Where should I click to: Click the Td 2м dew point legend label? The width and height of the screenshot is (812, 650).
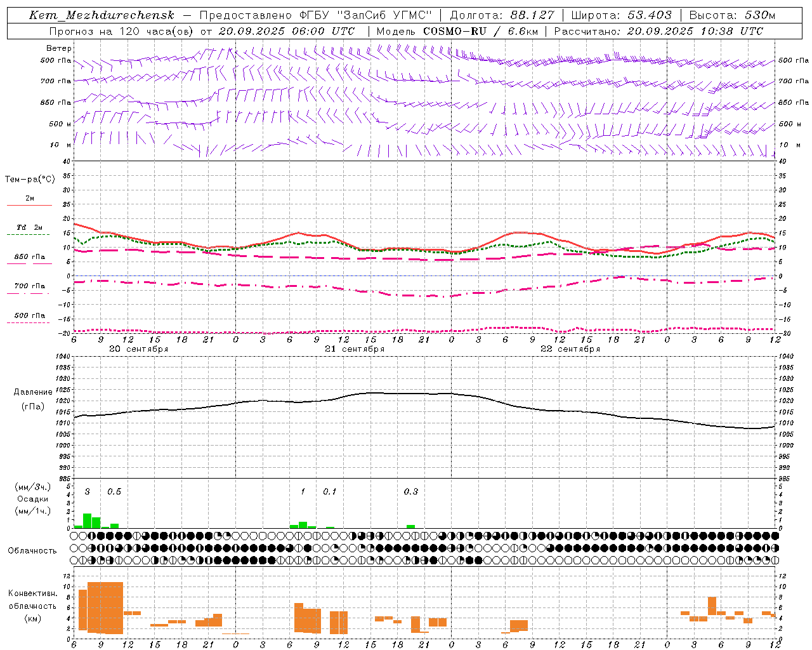pyautogui.click(x=30, y=227)
